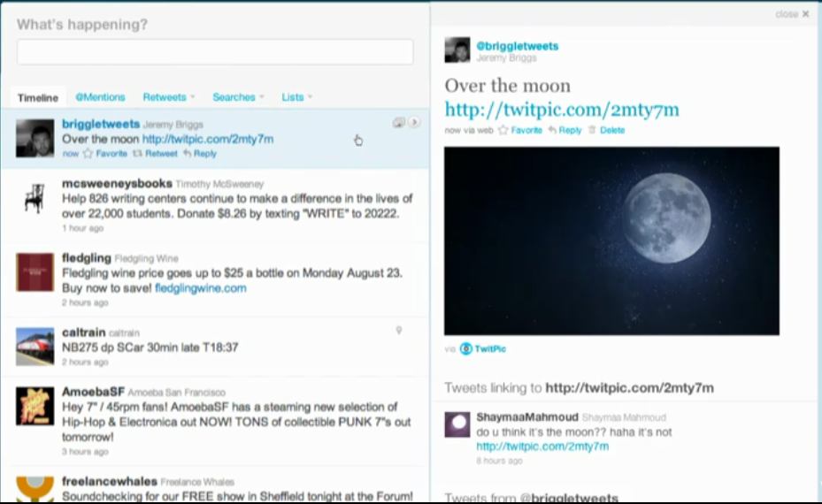Click '8 hours ago' timestamp on ShaymaaMahmoud tweet
This screenshot has height=504, width=822.
(499, 461)
